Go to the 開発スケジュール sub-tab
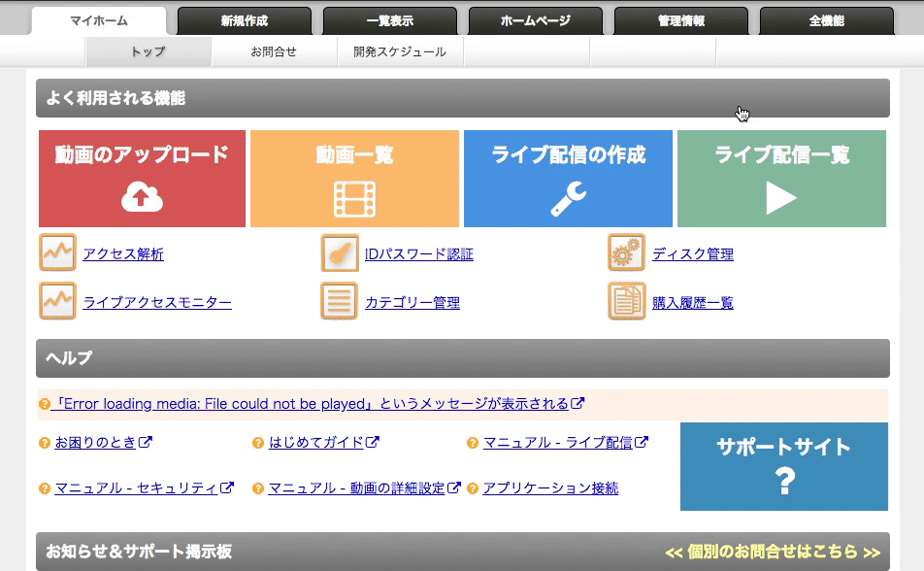This screenshot has width=924, height=571. [400, 51]
